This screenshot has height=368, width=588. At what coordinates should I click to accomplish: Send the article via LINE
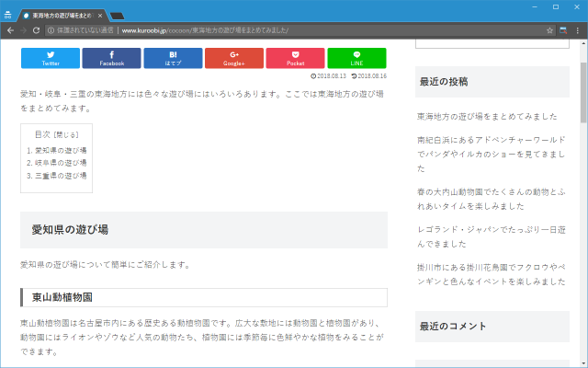356,58
